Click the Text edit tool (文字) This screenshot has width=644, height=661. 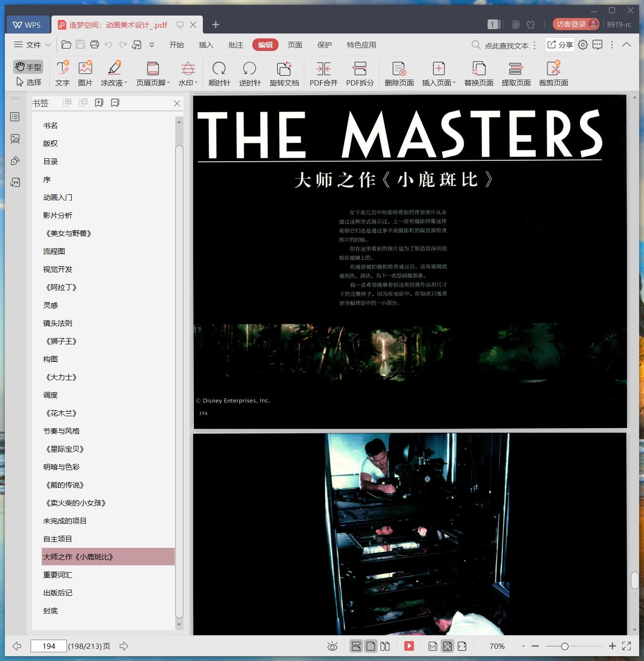click(63, 74)
